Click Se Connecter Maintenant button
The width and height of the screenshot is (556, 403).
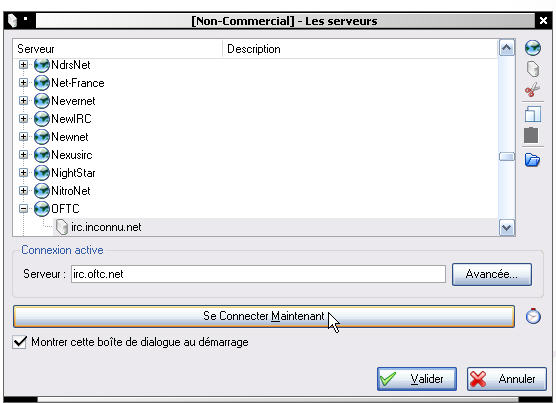coord(264,316)
